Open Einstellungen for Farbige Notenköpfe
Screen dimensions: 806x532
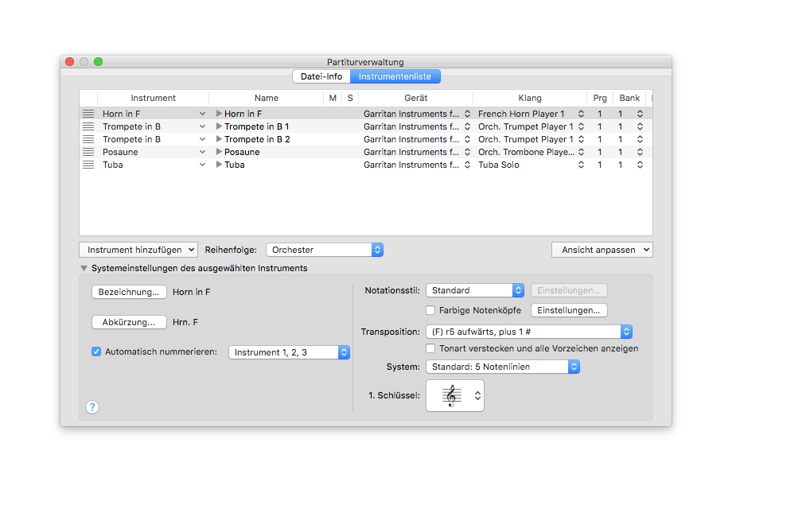pos(569,310)
